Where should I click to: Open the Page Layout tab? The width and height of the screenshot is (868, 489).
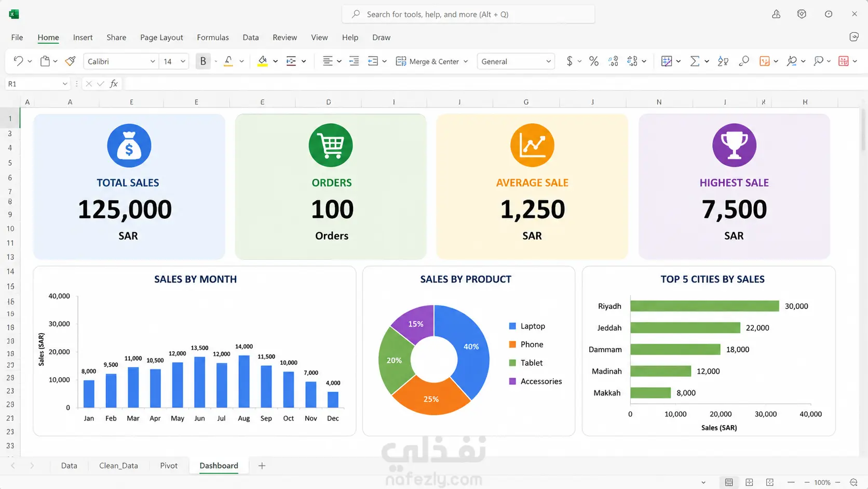point(161,37)
